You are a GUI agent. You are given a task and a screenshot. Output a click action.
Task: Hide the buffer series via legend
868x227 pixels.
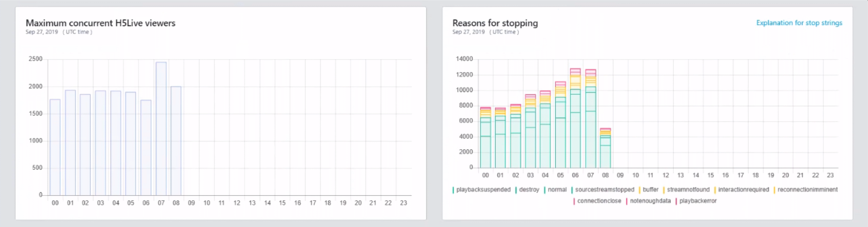650,190
